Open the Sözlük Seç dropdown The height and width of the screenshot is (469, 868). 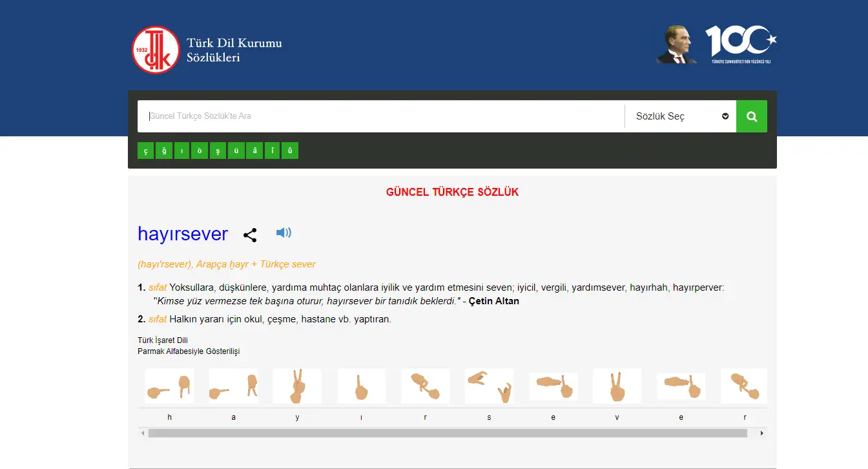(x=681, y=116)
